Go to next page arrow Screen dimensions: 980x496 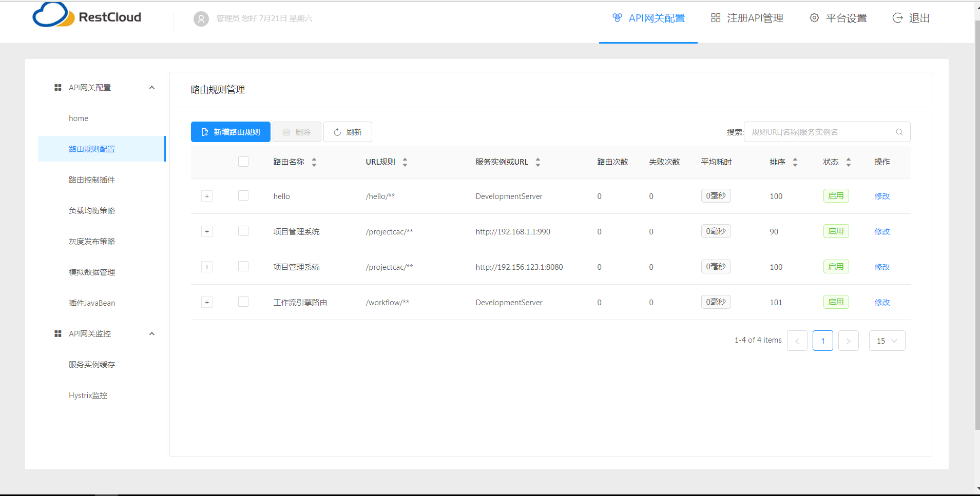[848, 341]
